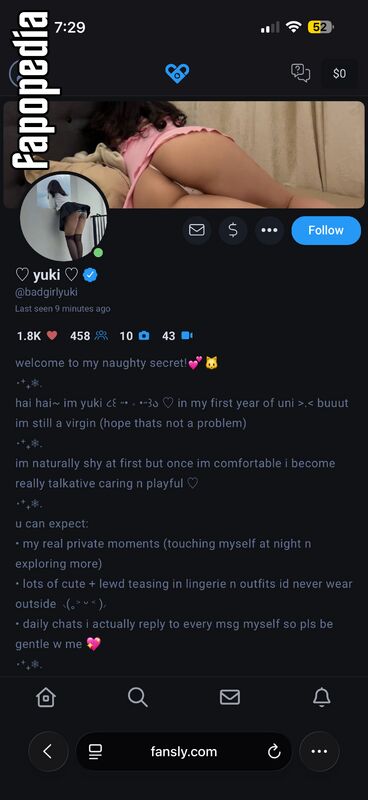Click the Fansly heart logo

177,73
